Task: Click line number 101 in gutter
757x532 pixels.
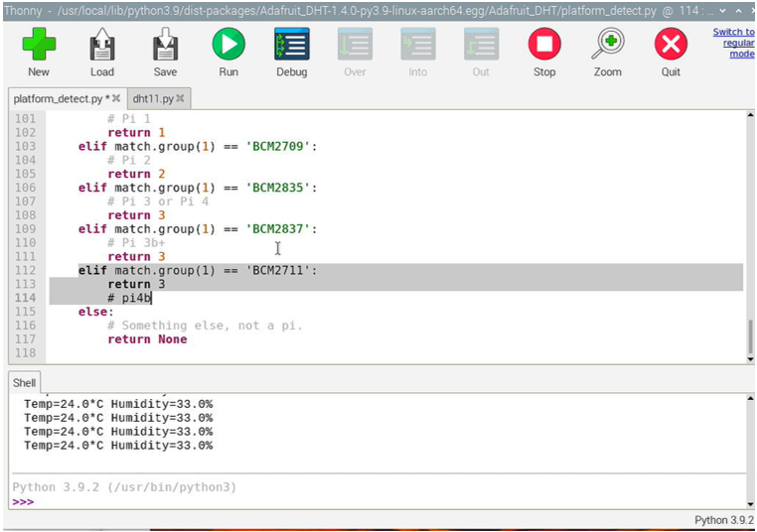Action: pyautogui.click(x=25, y=119)
